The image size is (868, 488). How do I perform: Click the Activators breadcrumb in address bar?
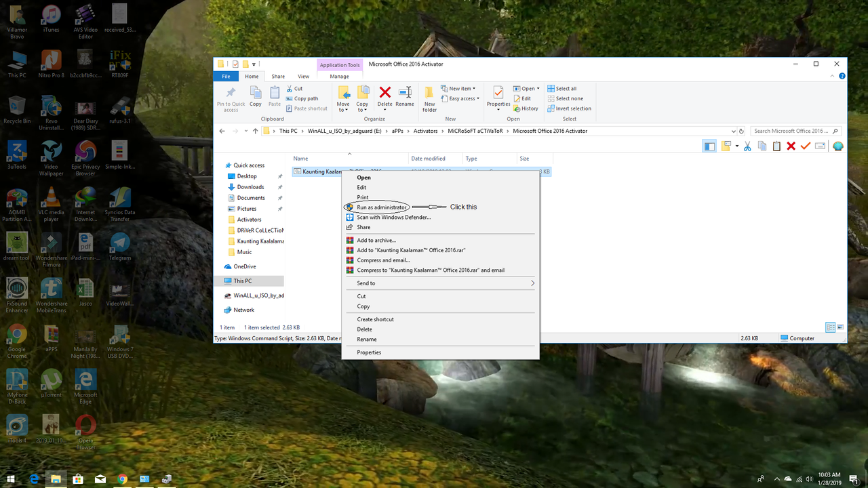[426, 131]
